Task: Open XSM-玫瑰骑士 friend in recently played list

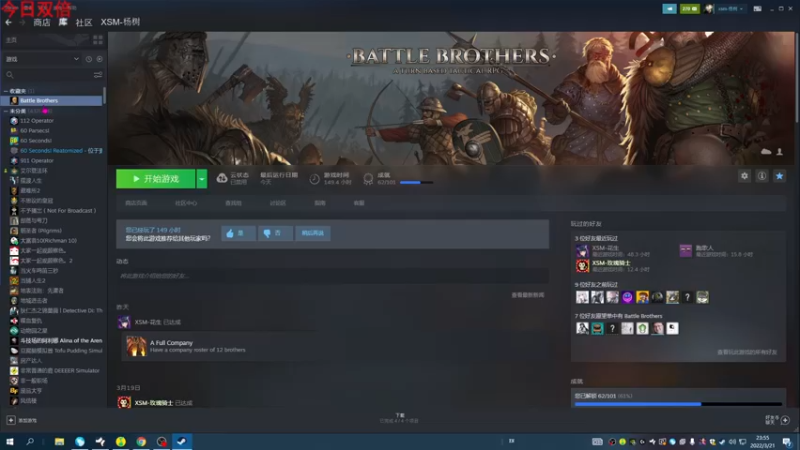Action: pyautogui.click(x=611, y=263)
